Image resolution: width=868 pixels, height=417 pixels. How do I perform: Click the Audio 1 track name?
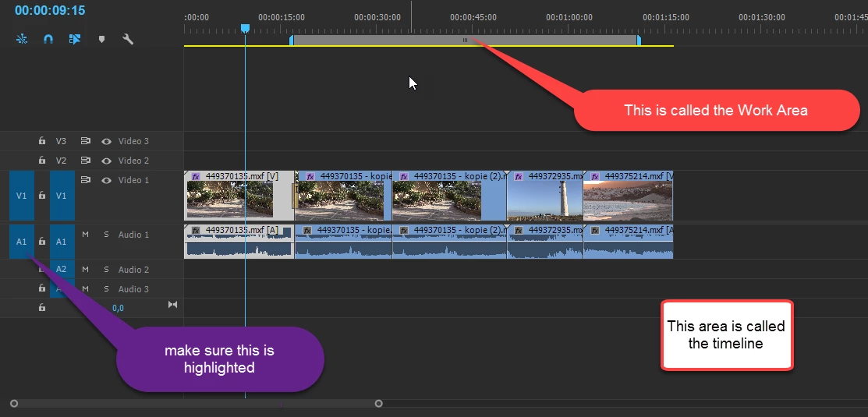[x=133, y=235]
